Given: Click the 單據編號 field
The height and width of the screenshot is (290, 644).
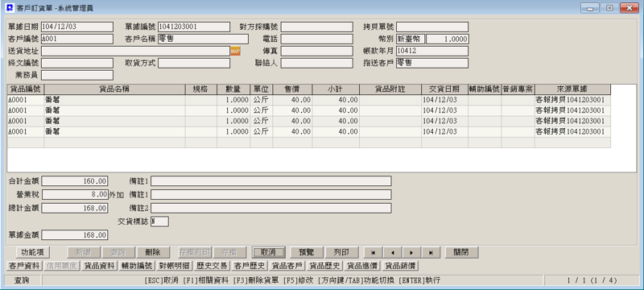Looking at the screenshot, I should pyautogui.click(x=194, y=27).
